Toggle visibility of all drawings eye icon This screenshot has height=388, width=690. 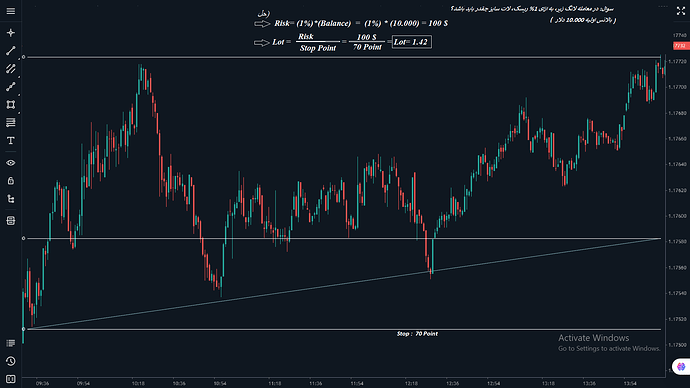(x=11, y=163)
